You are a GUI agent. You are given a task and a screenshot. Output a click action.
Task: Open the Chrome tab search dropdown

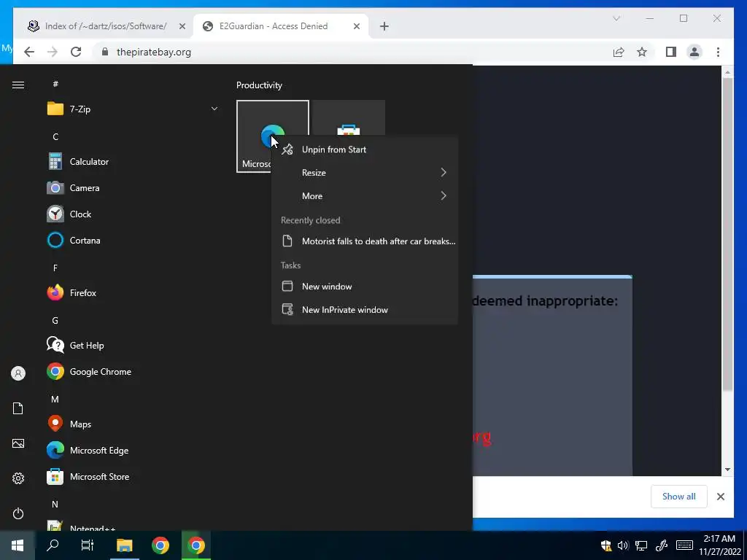pos(616,18)
